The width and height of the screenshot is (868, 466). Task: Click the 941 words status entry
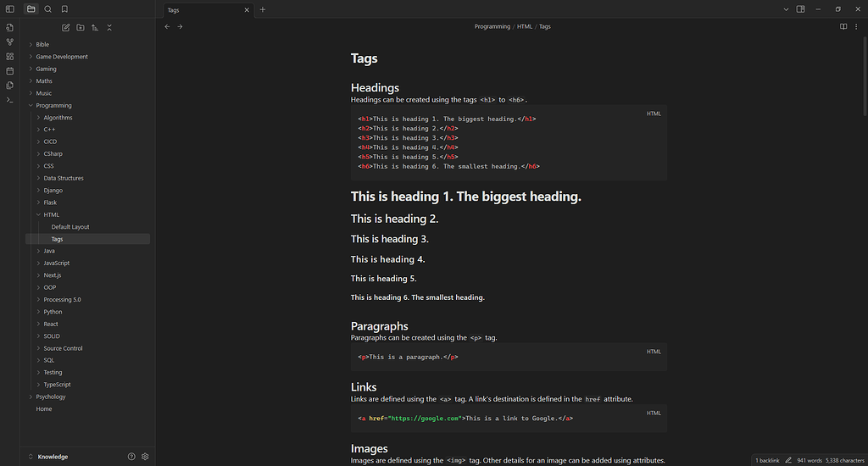point(810,460)
